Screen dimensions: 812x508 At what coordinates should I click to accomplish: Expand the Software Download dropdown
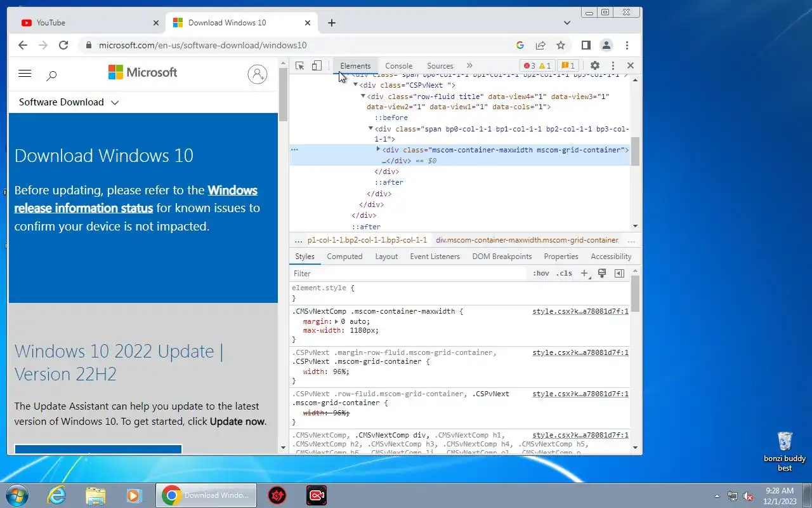[69, 102]
